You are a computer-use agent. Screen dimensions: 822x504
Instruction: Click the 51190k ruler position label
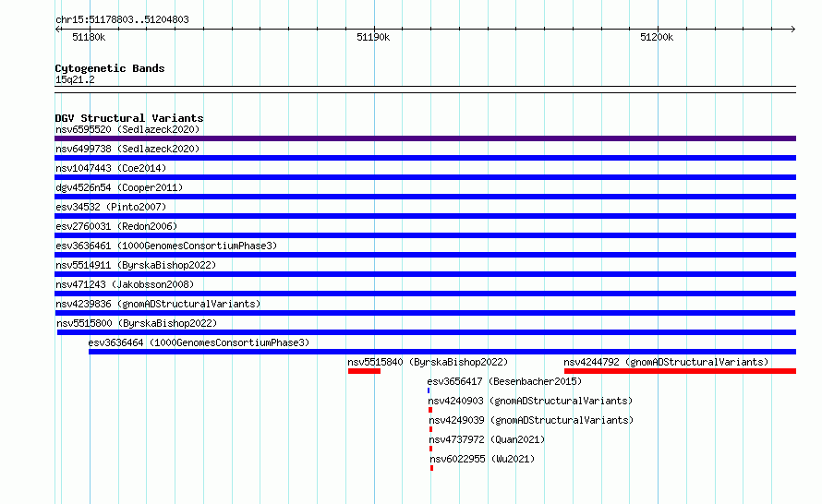tap(373, 37)
